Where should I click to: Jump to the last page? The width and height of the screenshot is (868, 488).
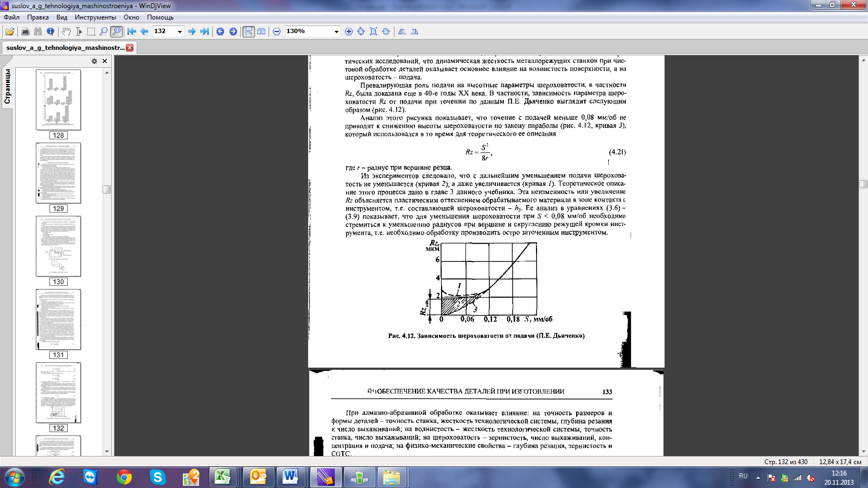tap(205, 31)
